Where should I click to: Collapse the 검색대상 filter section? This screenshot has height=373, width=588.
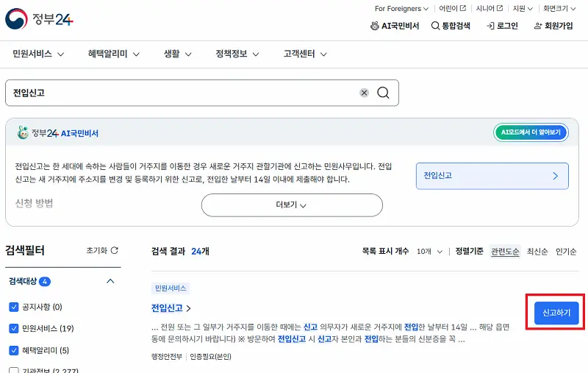pyautogui.click(x=110, y=281)
